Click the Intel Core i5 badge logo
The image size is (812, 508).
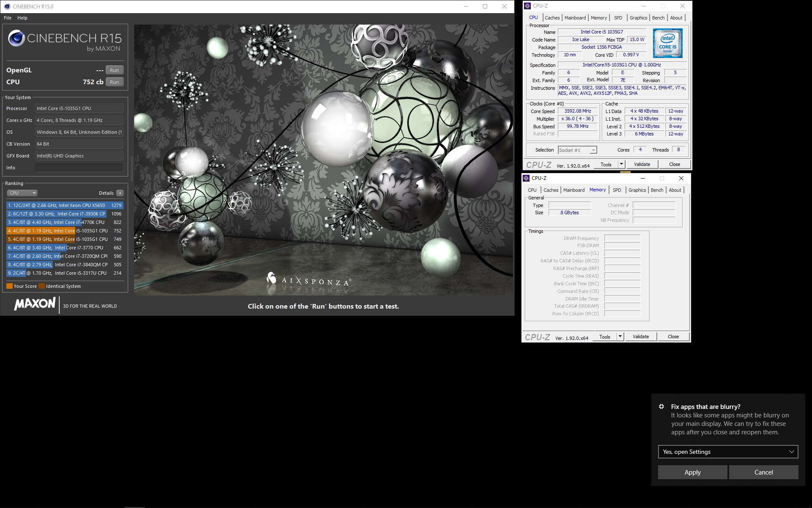(667, 43)
